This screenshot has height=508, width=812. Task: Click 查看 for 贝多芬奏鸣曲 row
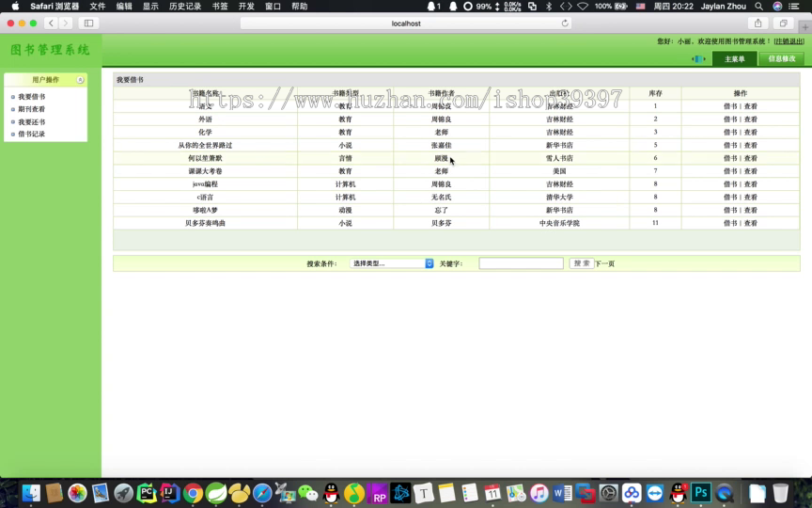(x=750, y=223)
